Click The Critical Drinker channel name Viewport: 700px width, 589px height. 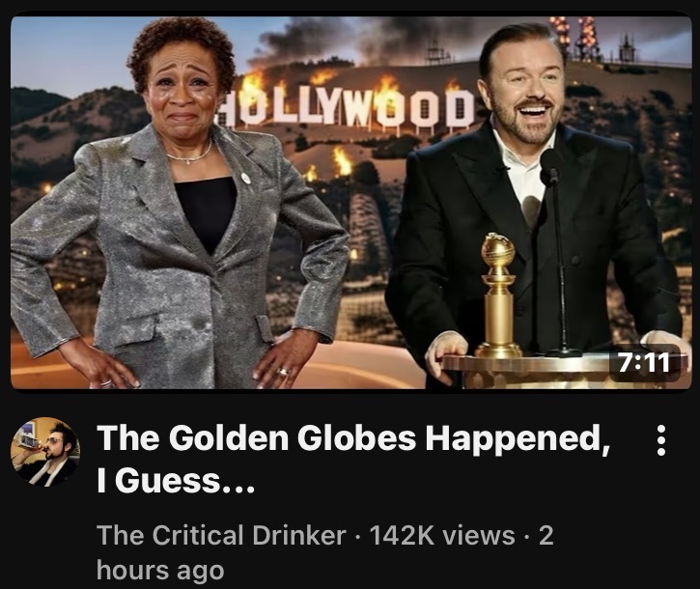pyautogui.click(x=221, y=535)
